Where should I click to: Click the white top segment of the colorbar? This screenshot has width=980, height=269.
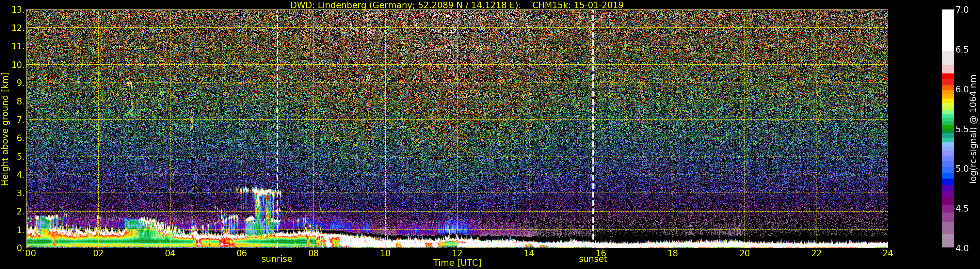948,30
